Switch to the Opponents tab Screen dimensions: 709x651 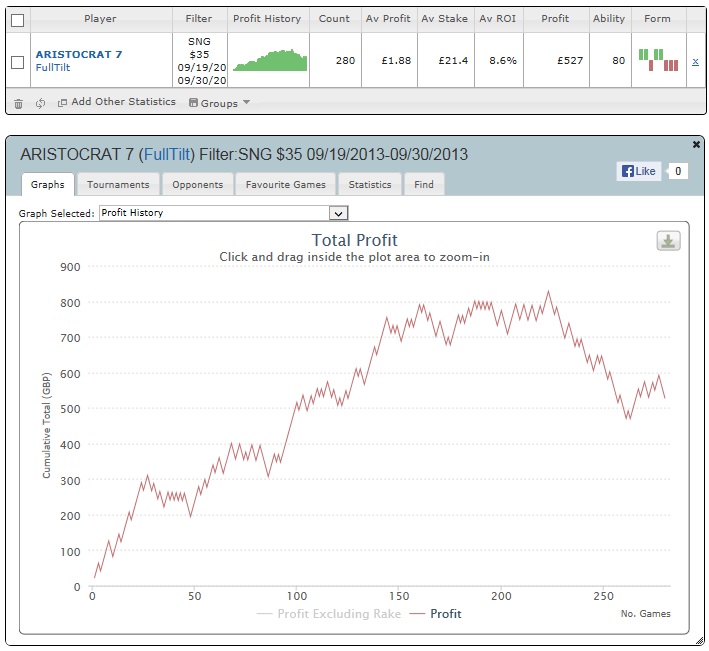click(198, 184)
